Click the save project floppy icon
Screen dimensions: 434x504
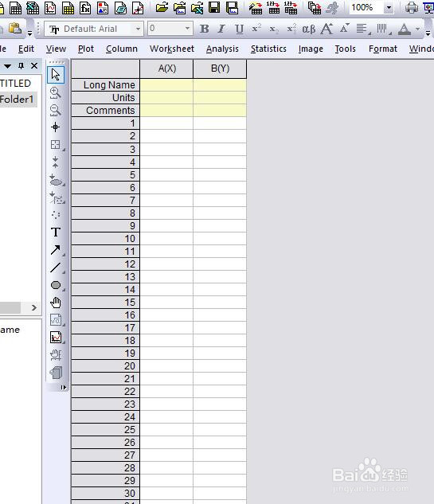[x=214, y=7]
